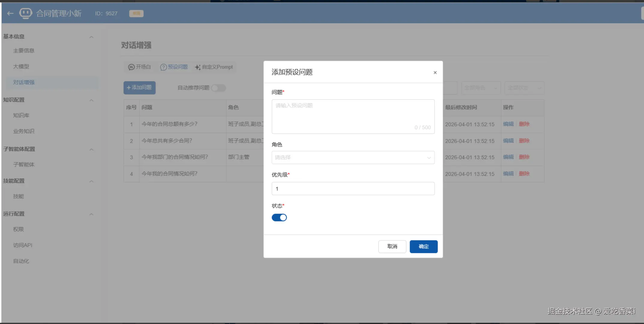
Task: Turn off the 状态 switch in the dialog
Action: point(279,217)
